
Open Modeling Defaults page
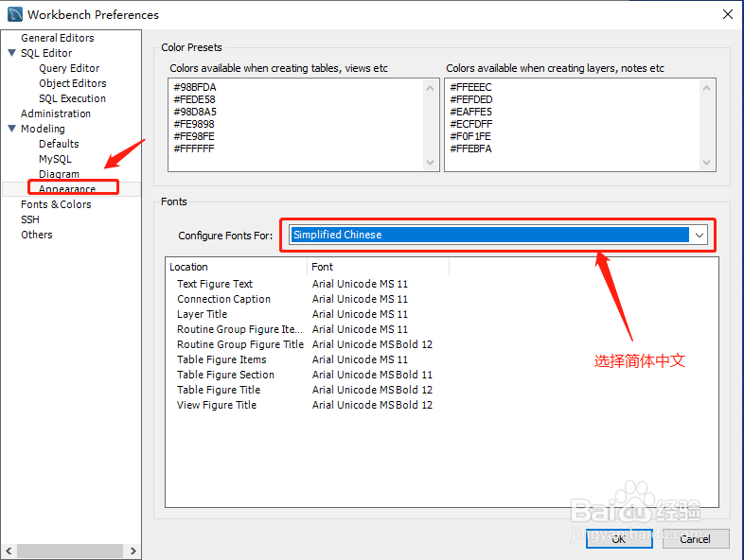coord(59,144)
